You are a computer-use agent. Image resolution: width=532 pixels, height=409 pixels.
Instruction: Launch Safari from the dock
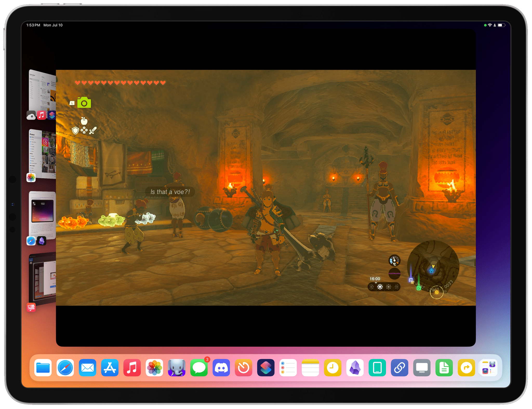coord(65,368)
